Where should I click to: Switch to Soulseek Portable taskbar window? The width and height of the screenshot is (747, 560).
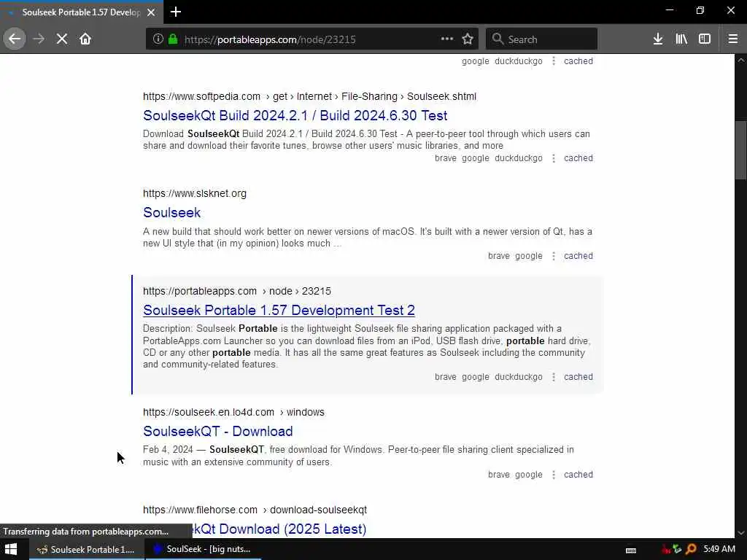[x=87, y=550]
